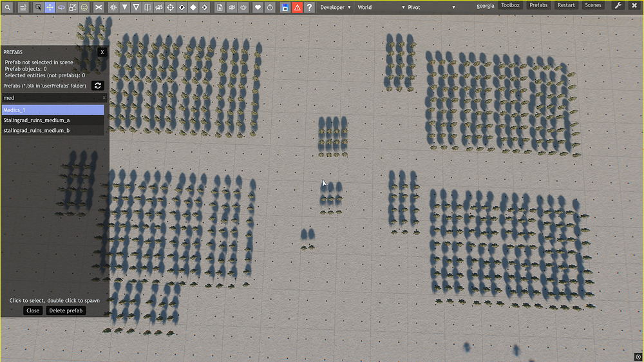644x362 pixels.
Task: Click the diamond F icon
Action: pos(205,7)
